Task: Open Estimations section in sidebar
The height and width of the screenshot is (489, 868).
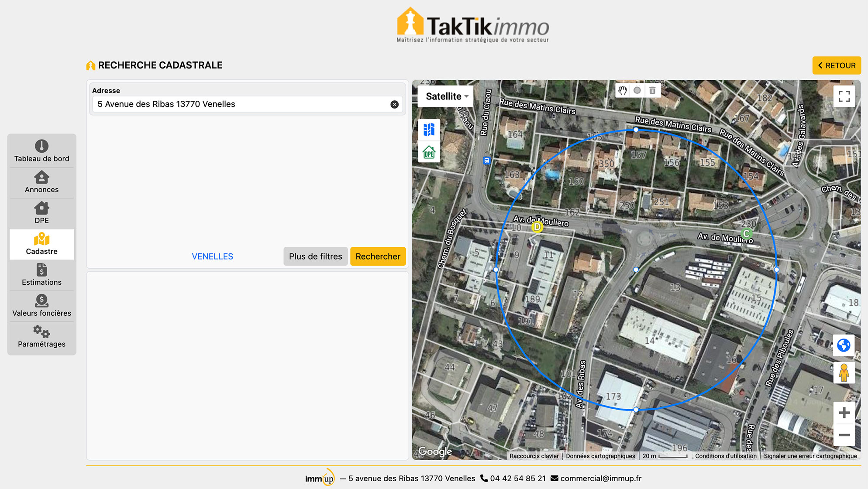Action: coord(42,275)
